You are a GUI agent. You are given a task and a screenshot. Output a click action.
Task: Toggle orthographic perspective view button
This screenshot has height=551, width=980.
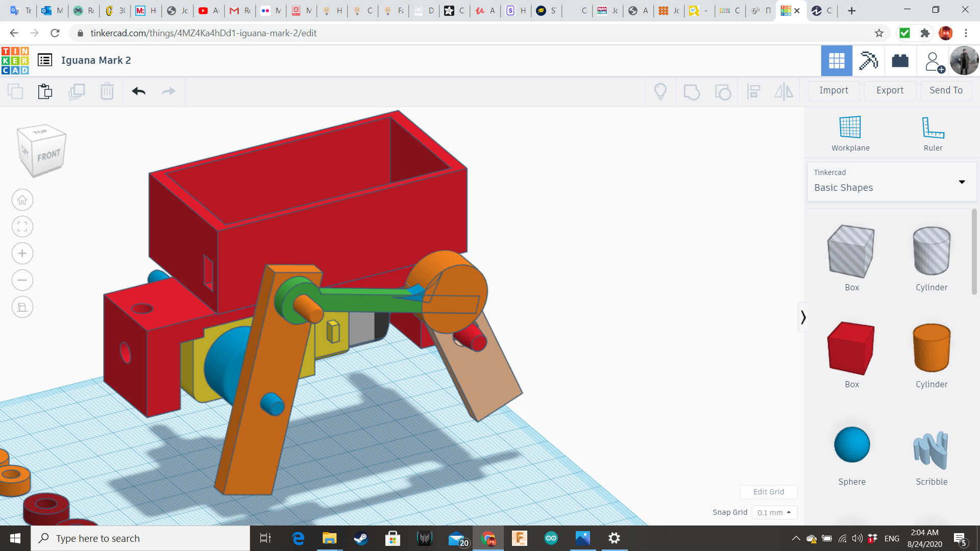click(x=22, y=307)
